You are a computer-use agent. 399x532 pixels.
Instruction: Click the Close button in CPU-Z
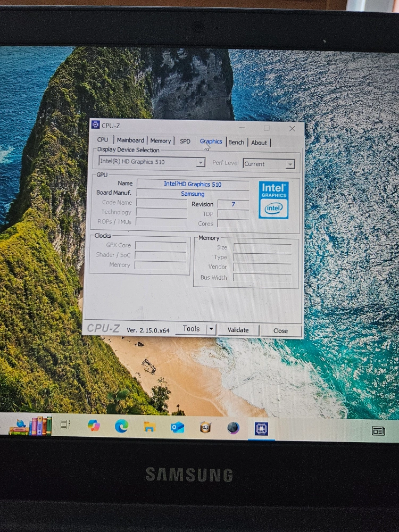(x=280, y=331)
